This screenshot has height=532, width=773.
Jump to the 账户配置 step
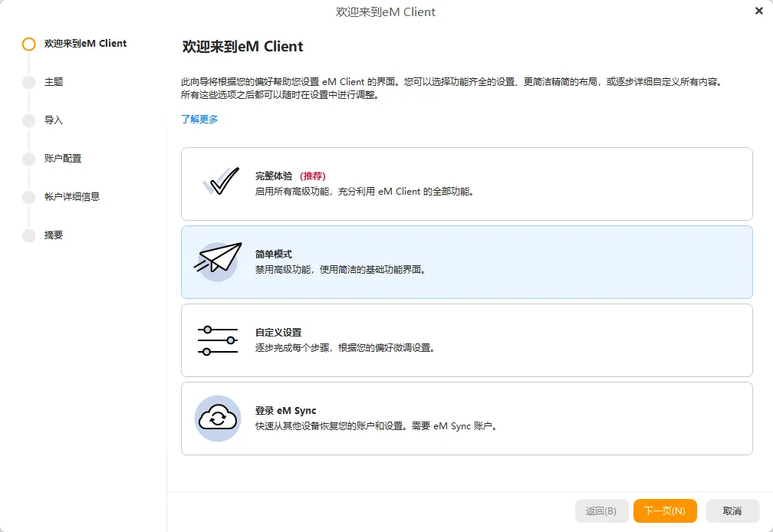point(63,159)
